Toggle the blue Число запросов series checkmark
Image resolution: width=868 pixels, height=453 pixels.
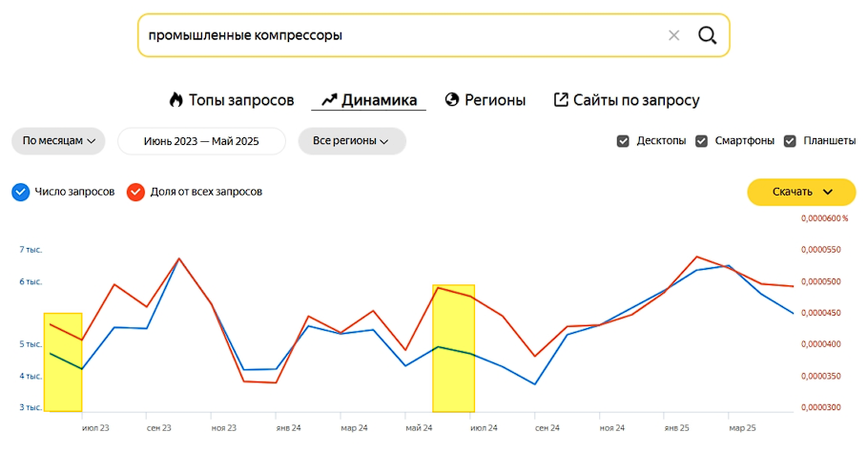[x=21, y=192]
